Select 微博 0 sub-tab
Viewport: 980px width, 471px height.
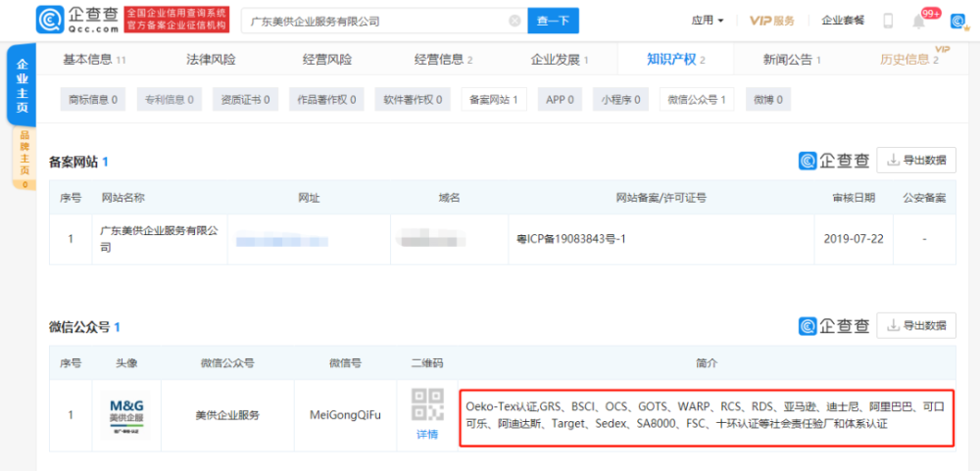pyautogui.click(x=768, y=99)
